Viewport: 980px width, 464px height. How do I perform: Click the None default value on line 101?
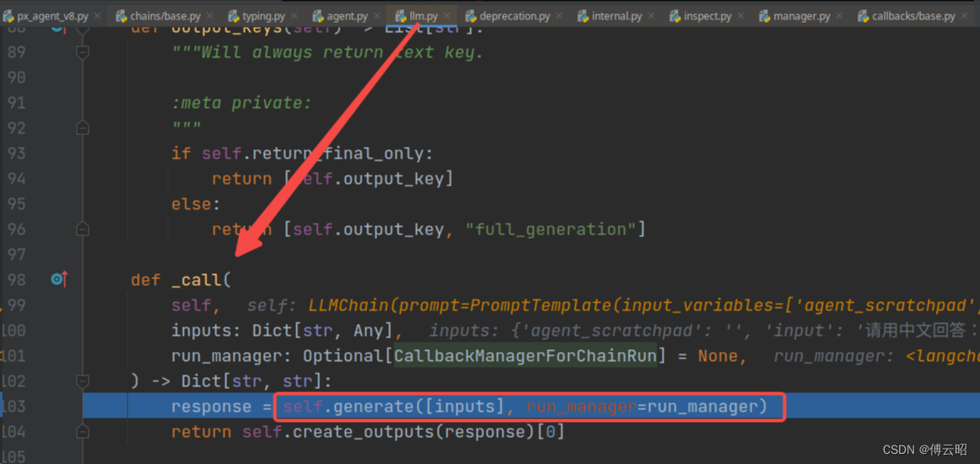717,356
